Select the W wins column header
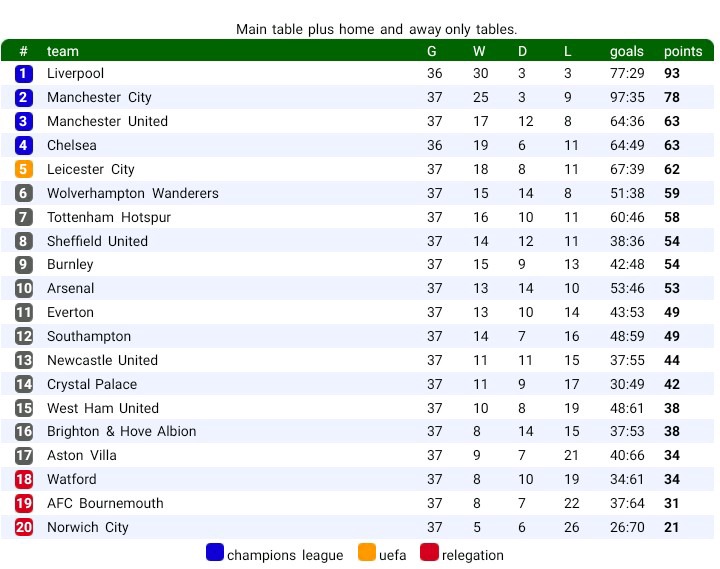The height and width of the screenshot is (569, 720). click(479, 51)
